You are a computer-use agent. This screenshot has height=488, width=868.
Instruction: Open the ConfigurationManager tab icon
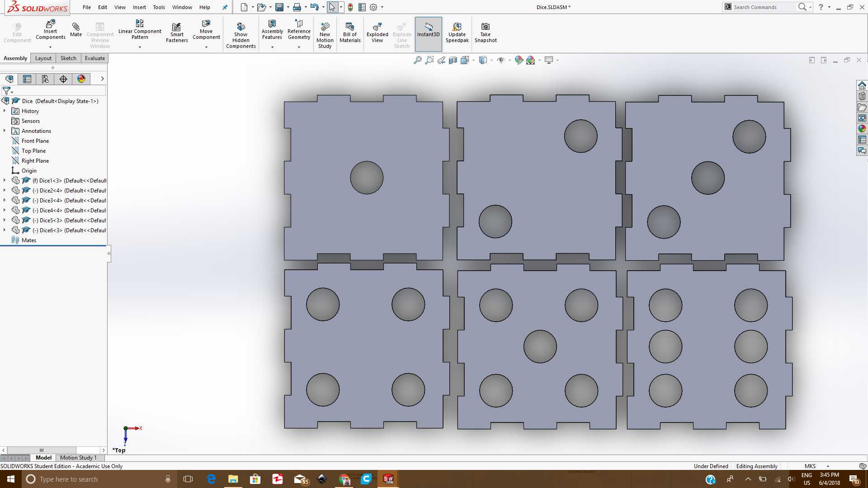[x=45, y=79]
